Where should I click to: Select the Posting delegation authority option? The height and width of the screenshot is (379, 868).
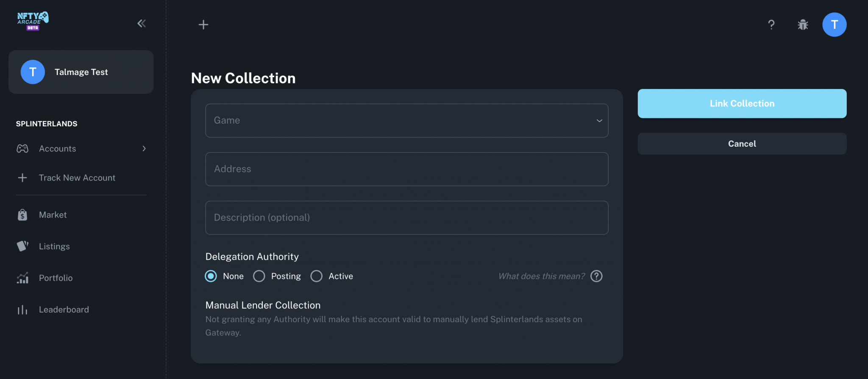(259, 276)
